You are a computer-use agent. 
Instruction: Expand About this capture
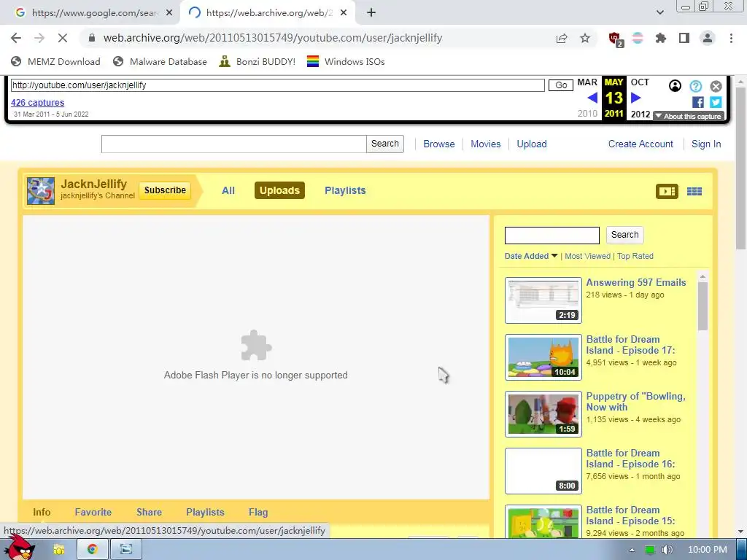click(689, 116)
